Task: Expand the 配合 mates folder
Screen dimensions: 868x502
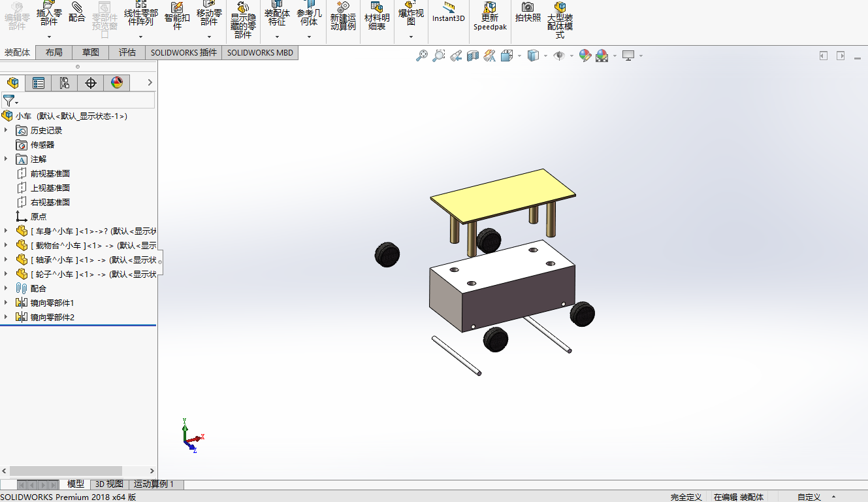Action: point(6,288)
